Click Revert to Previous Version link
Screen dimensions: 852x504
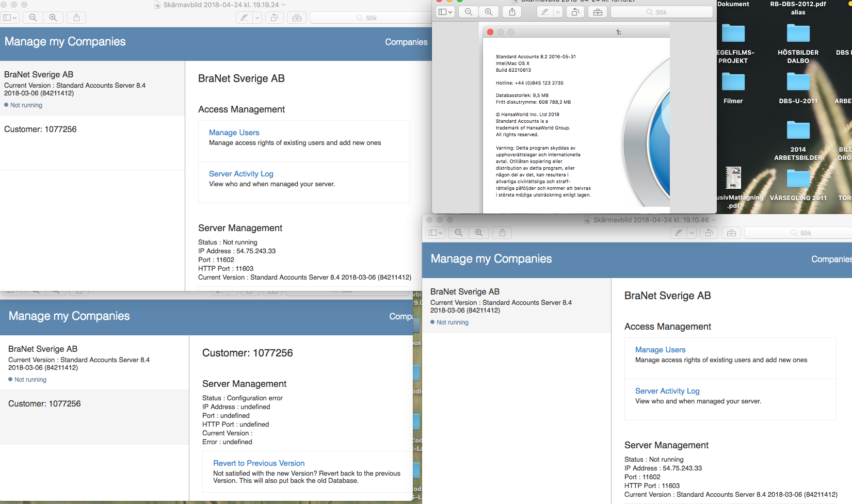(259, 463)
